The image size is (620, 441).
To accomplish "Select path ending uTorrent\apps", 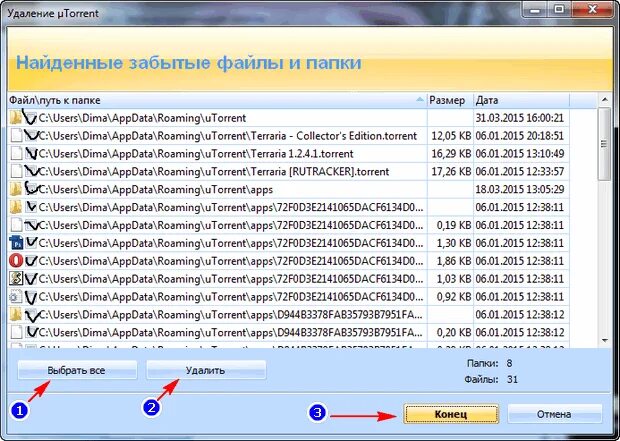I will [x=156, y=189].
